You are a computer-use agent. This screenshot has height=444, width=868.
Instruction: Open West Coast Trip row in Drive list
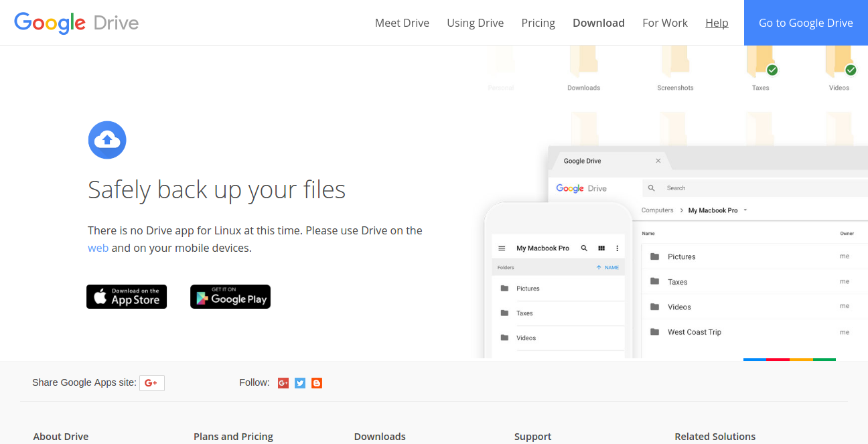point(755,332)
